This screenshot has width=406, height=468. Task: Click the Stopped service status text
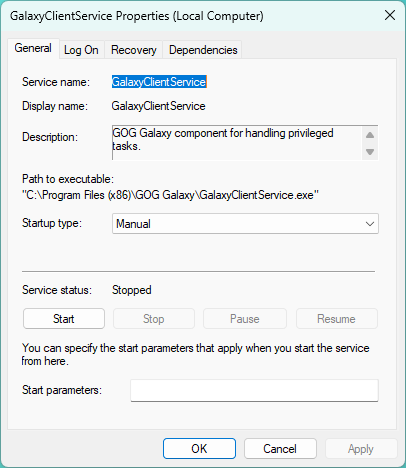[132, 290]
